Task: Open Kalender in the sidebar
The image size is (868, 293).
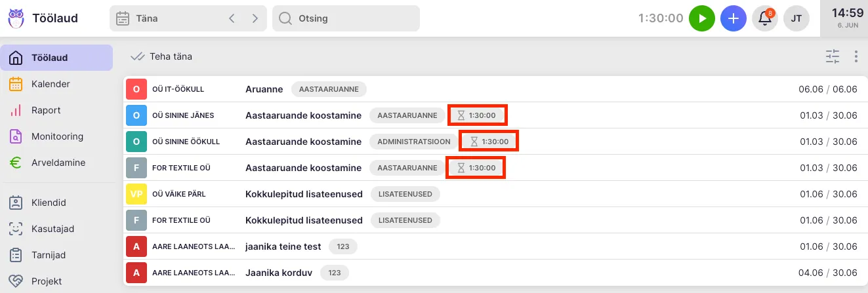Action: (x=51, y=84)
